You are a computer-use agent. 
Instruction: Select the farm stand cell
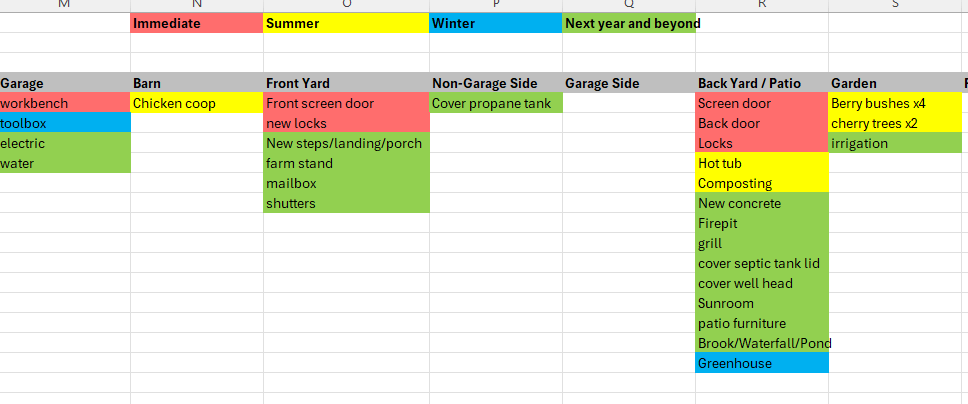pyautogui.click(x=346, y=163)
